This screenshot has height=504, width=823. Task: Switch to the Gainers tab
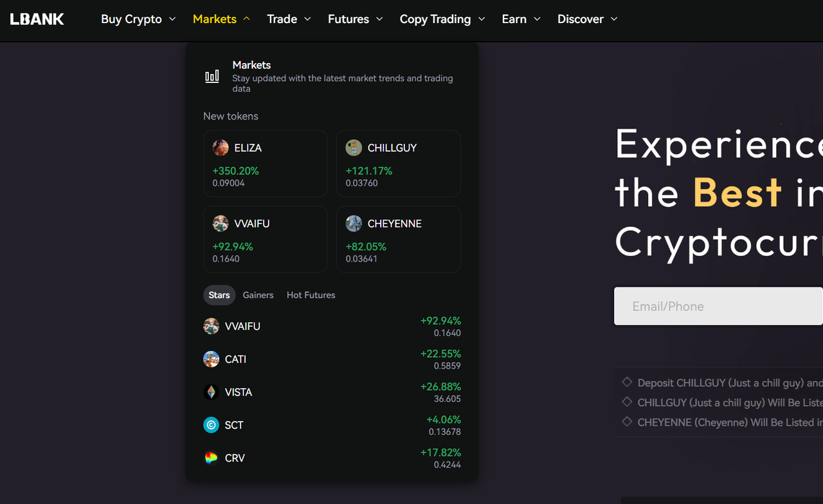pyautogui.click(x=258, y=295)
